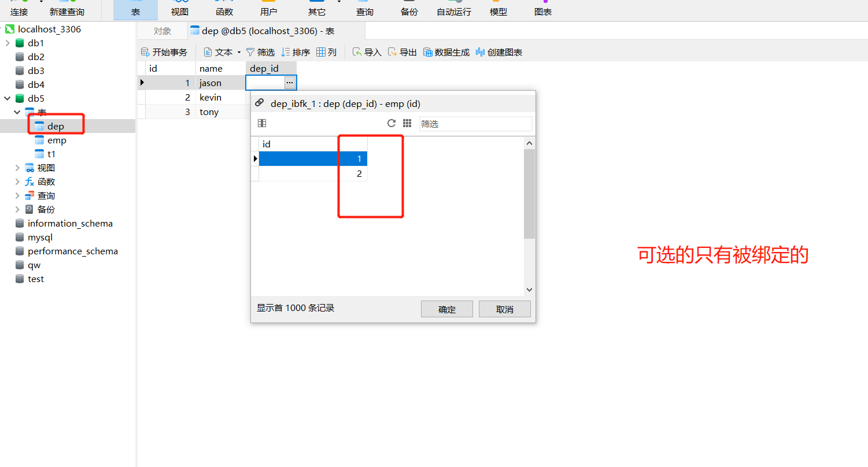Click the 取消 button

[505, 309]
